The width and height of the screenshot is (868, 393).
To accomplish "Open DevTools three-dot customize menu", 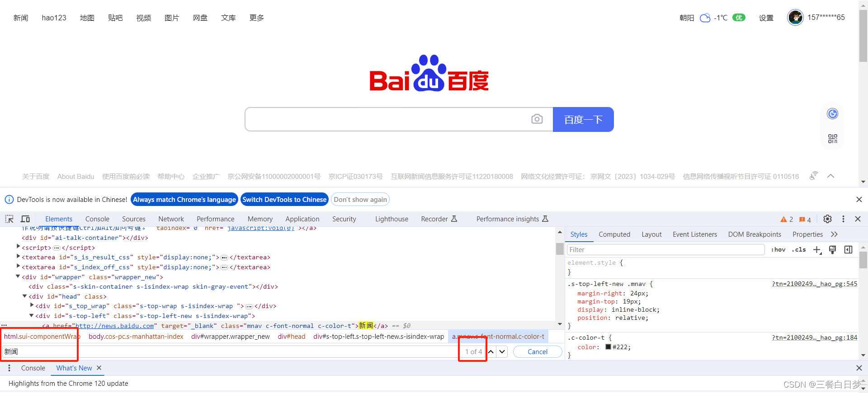I will pos(843,219).
